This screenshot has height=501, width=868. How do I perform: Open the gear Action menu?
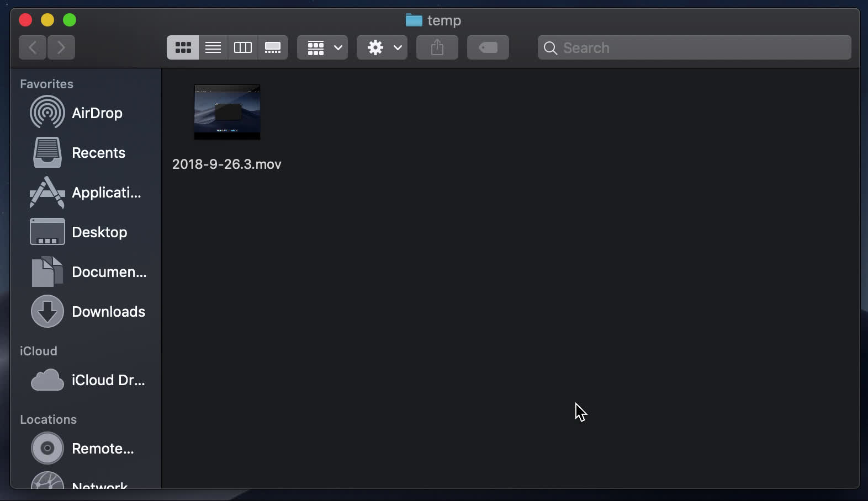coord(382,48)
